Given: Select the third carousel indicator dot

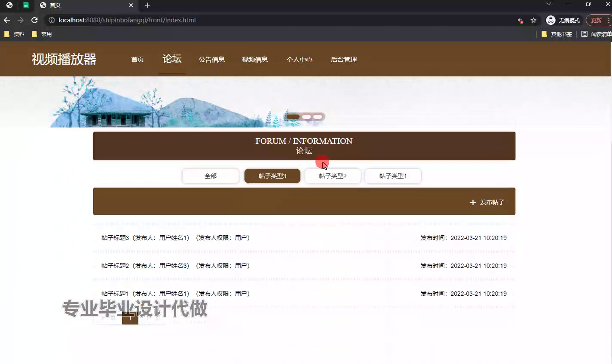Looking at the screenshot, I should (x=318, y=117).
